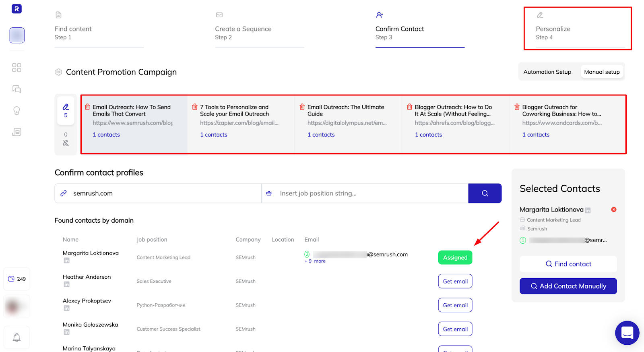Delete the 7 Tools to Personalize opportunity
The image size is (644, 352).
195,107
